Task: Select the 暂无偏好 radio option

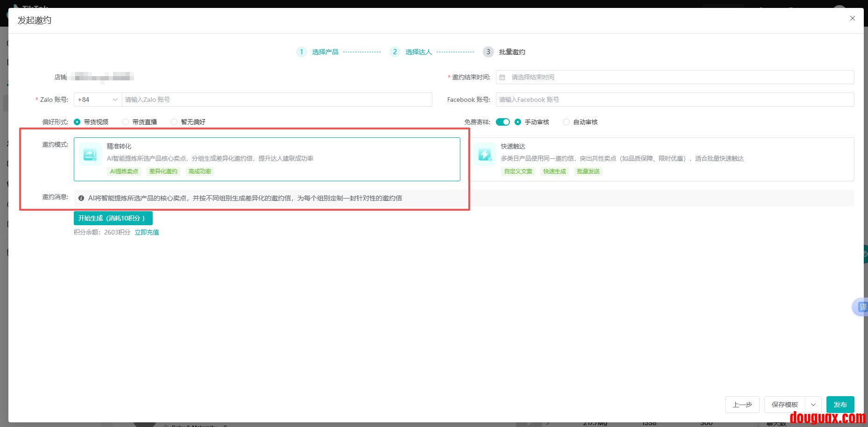Action: point(174,122)
